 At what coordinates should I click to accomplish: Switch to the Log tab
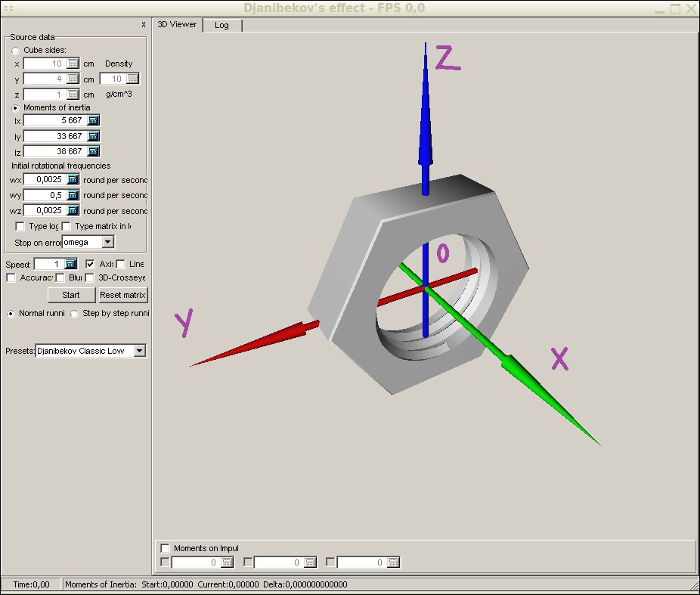click(221, 25)
